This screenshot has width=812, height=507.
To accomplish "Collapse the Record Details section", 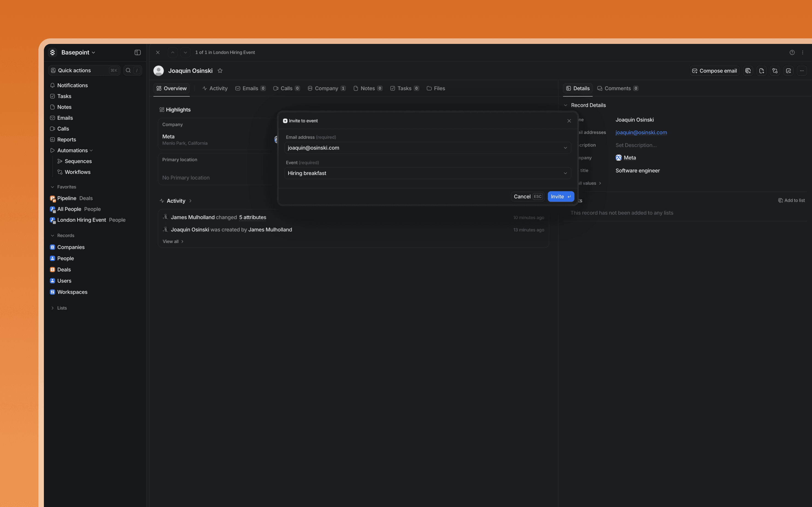I will (566, 105).
